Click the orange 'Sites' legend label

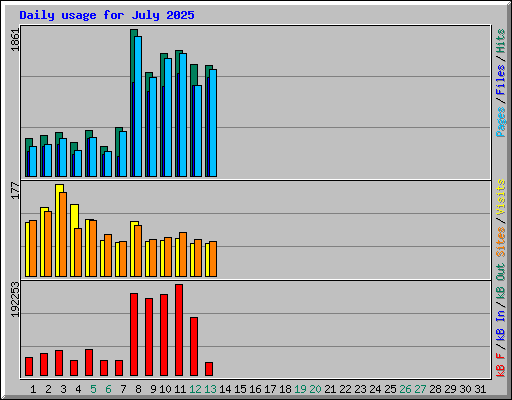500,242
